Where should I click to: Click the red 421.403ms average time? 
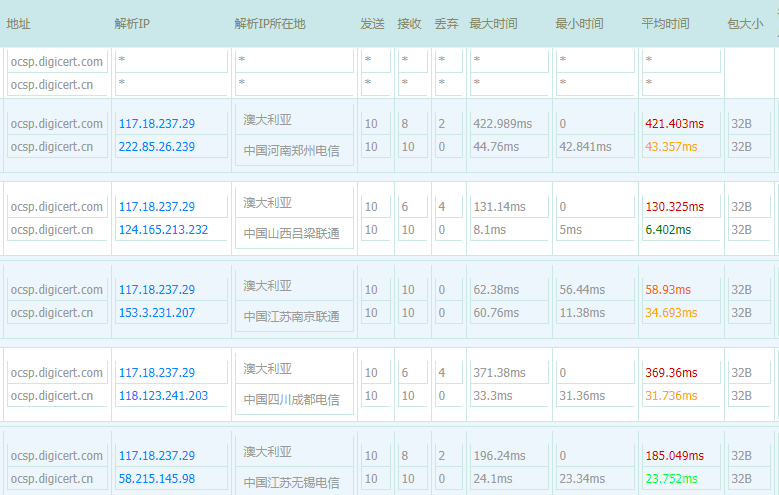[x=674, y=124]
